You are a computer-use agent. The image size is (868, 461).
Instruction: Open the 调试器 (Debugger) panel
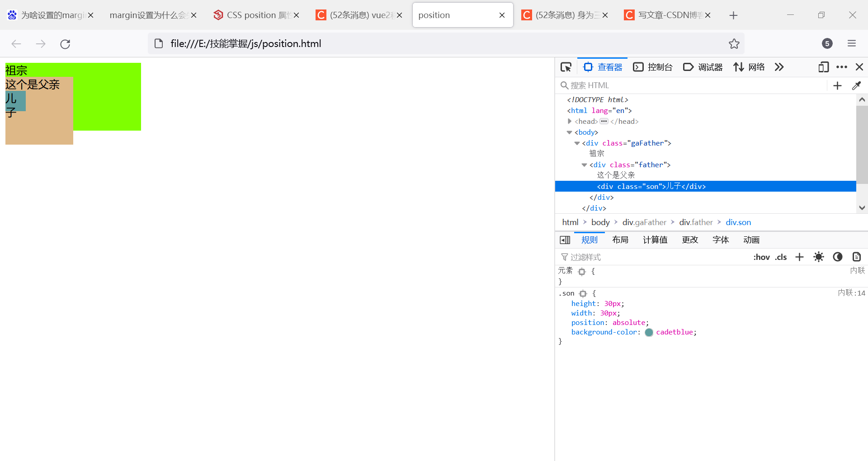click(703, 67)
